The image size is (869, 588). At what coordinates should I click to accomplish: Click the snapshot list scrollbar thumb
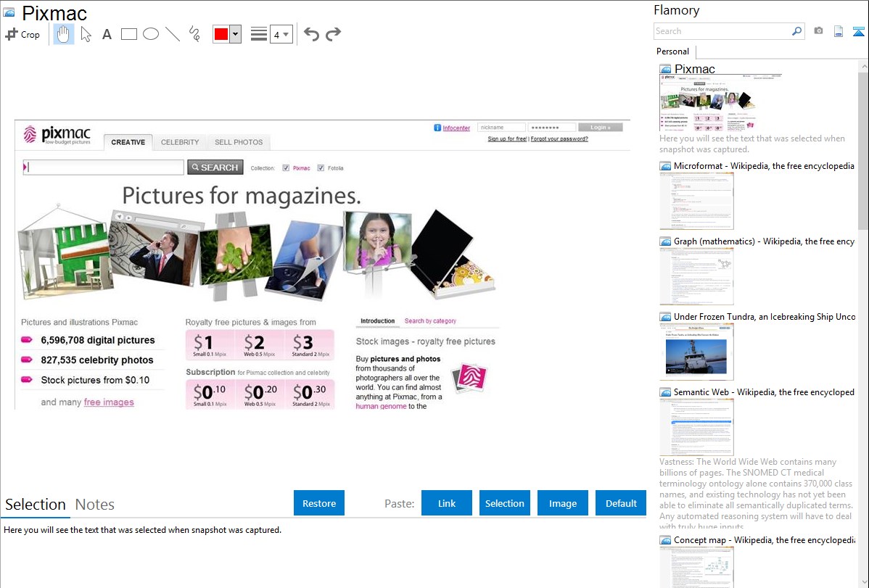click(x=863, y=151)
